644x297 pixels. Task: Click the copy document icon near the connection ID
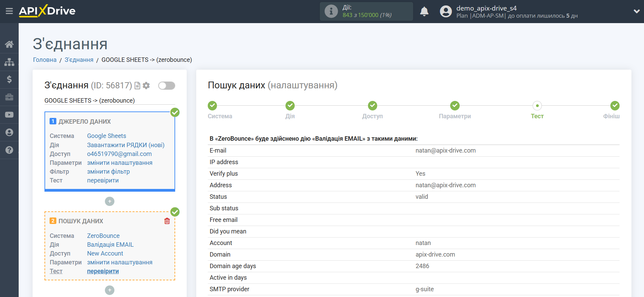pos(137,86)
